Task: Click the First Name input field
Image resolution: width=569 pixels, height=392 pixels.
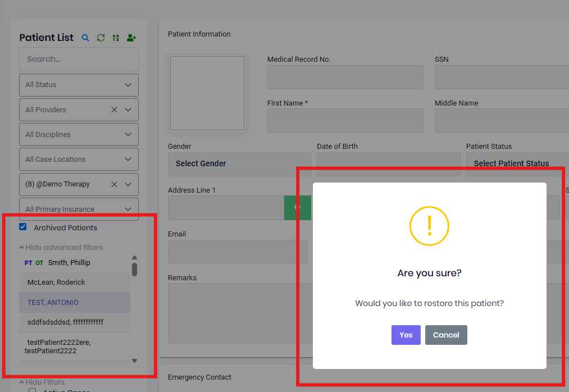Action: pos(345,121)
